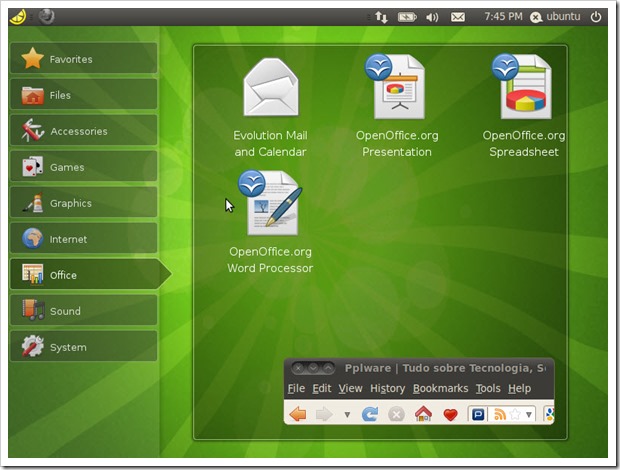Click the lemon logo in top panel

pyautogui.click(x=18, y=17)
